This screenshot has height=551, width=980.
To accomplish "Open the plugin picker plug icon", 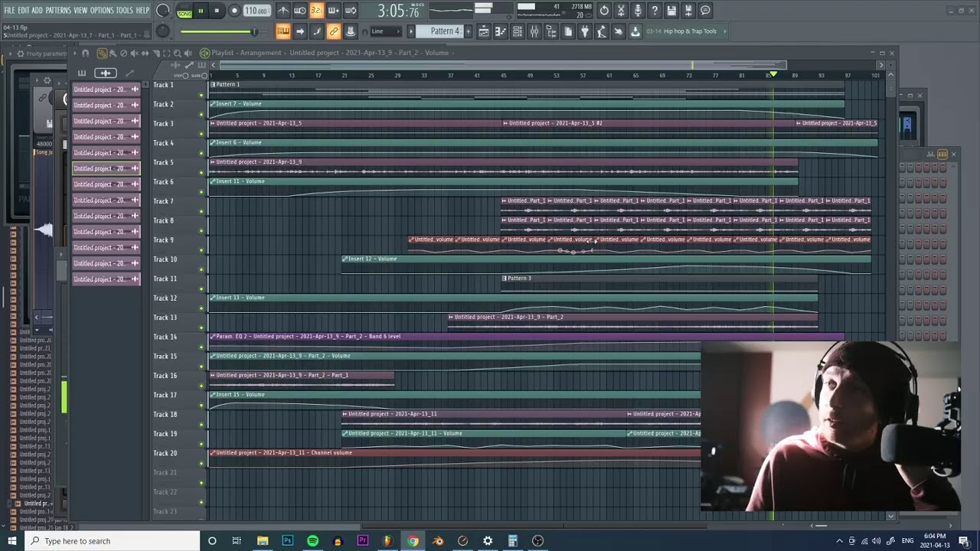I will 585,31.
